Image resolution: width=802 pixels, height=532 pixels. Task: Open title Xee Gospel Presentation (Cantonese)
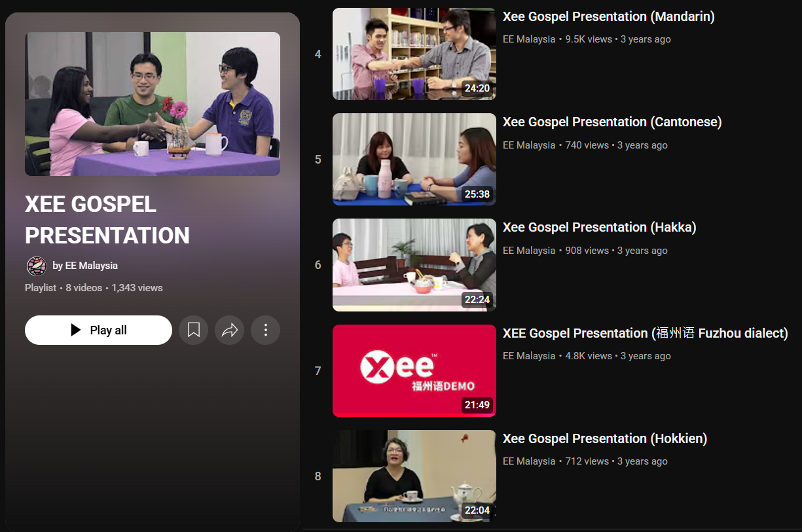[x=612, y=122]
